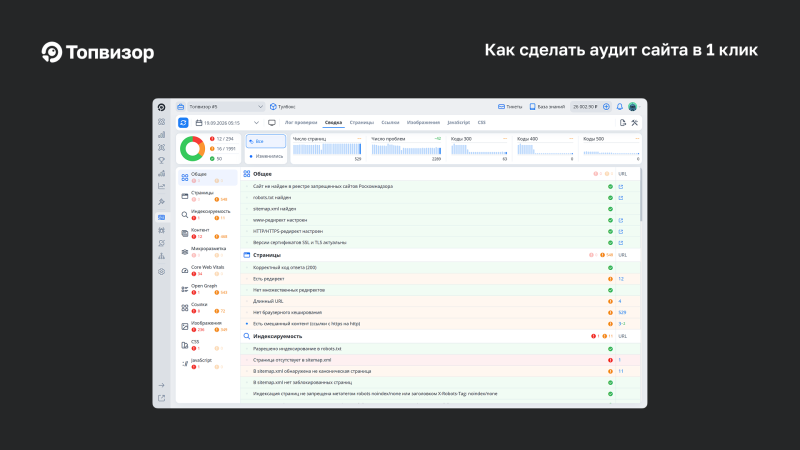Viewport: 800px width, 450px height.
Task: Click the 'Длинный URL' row
Action: 441,302
